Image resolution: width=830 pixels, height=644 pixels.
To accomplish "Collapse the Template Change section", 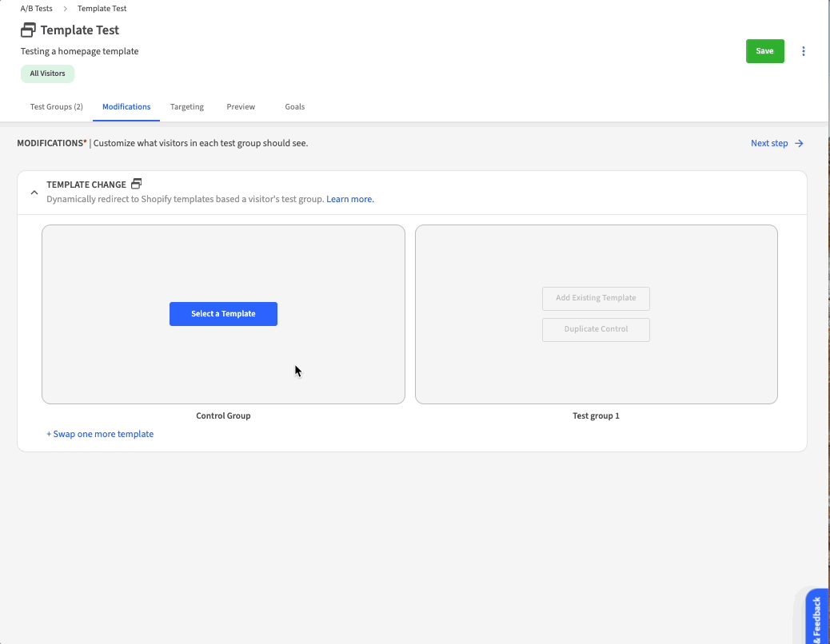I will pyautogui.click(x=34, y=193).
